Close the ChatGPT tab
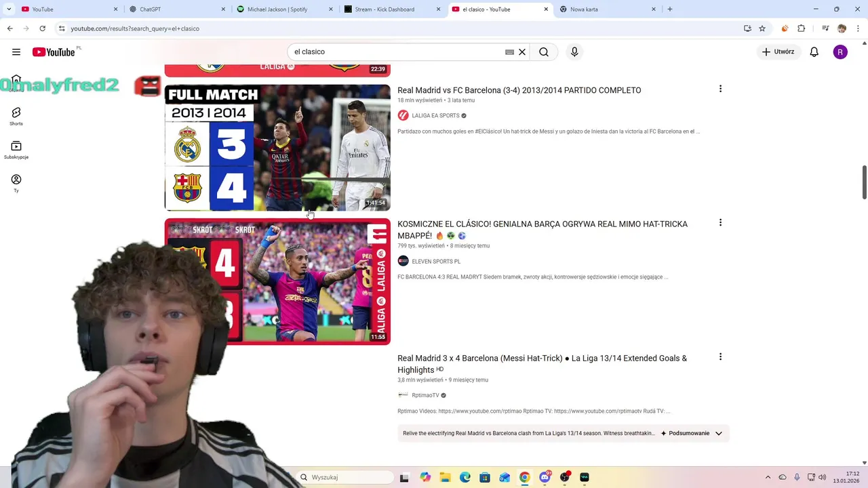Image resolution: width=868 pixels, height=488 pixels. click(x=224, y=9)
